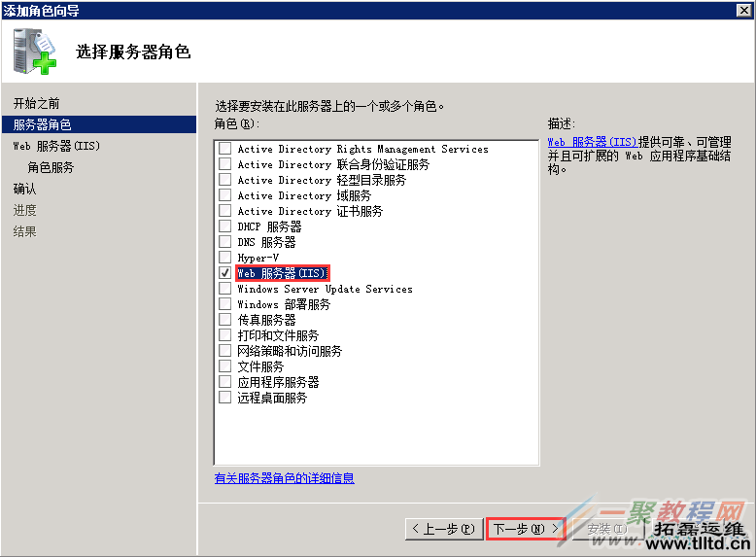Screen dimensions: 756x557
Task: Check Active Directory Rights Management Services
Action: click(x=225, y=149)
